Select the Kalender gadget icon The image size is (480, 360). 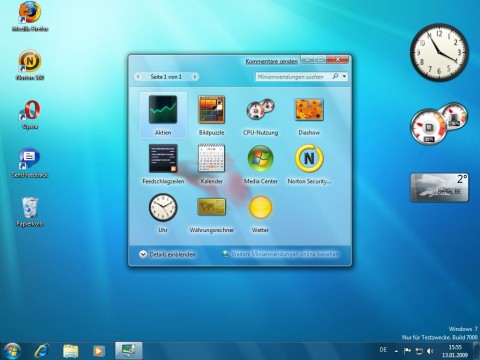[211, 158]
